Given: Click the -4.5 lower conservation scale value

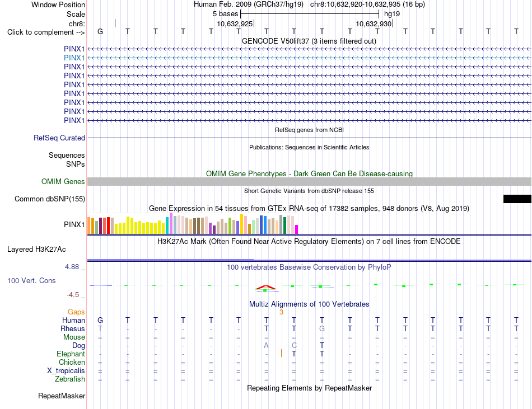Looking at the screenshot, I should pyautogui.click(x=73, y=295).
